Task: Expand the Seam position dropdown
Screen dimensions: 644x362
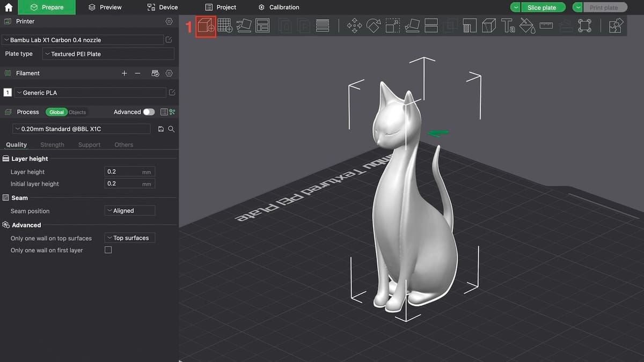Action: tap(130, 211)
